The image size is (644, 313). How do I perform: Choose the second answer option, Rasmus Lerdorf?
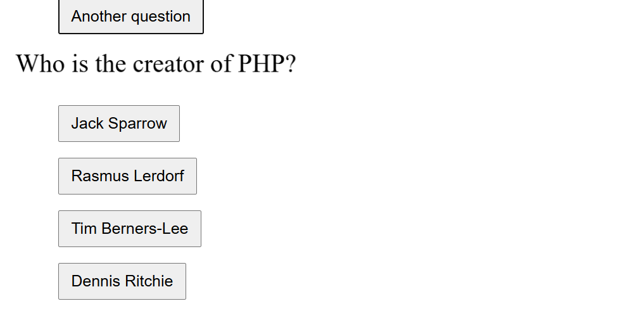click(128, 176)
